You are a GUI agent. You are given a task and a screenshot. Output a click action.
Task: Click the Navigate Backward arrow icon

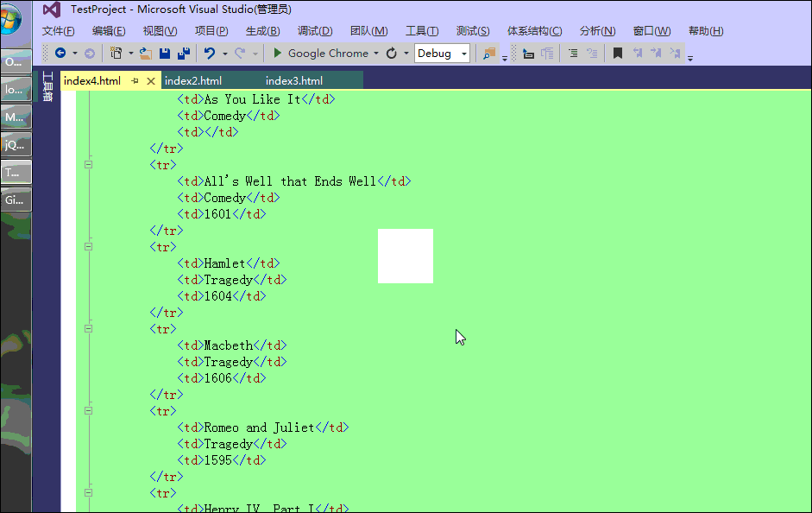coord(60,53)
